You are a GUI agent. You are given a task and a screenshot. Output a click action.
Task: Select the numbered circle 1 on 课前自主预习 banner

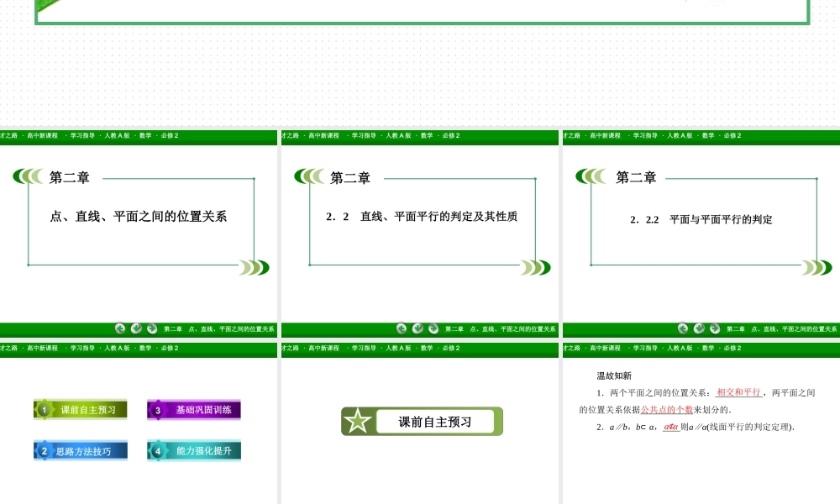click(44, 409)
